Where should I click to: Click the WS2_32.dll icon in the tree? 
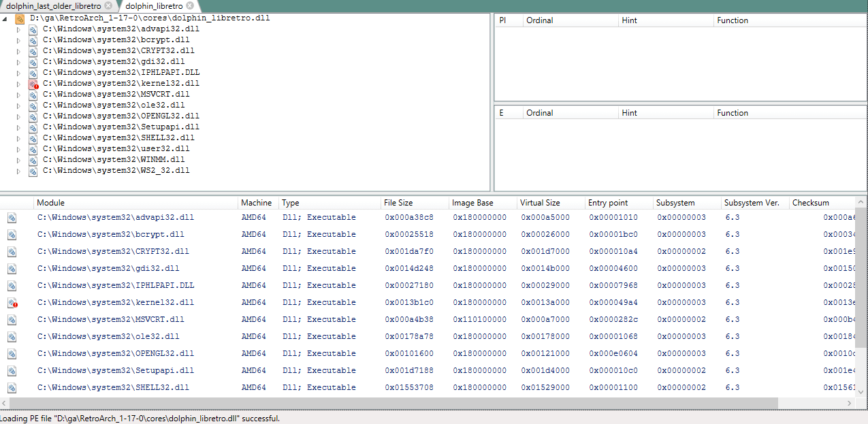point(33,171)
